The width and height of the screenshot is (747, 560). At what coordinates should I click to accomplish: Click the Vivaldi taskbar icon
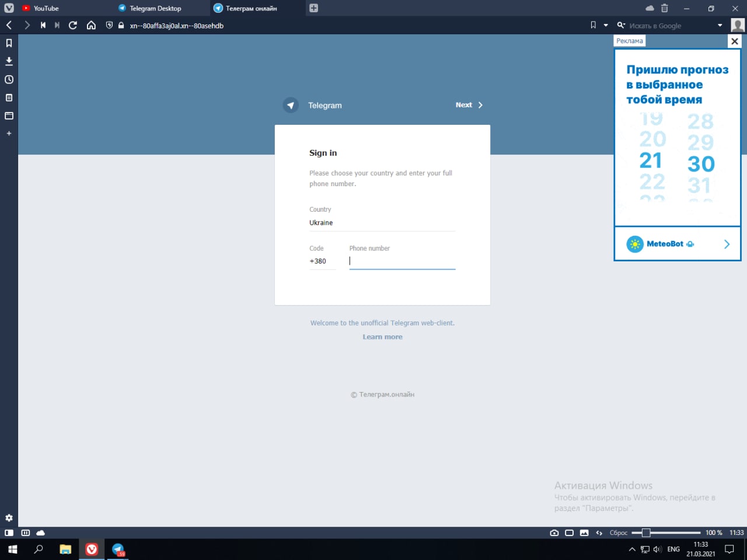(x=92, y=549)
